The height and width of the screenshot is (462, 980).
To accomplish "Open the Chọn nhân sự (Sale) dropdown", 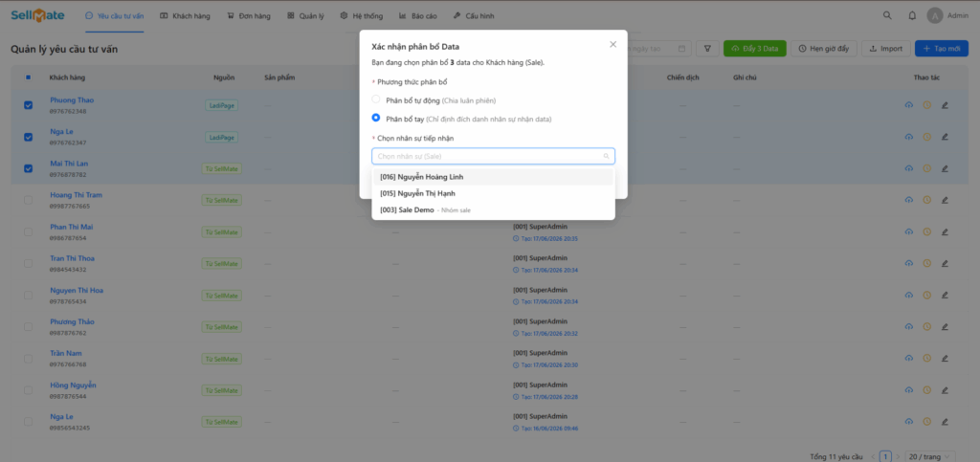I will pyautogui.click(x=493, y=156).
